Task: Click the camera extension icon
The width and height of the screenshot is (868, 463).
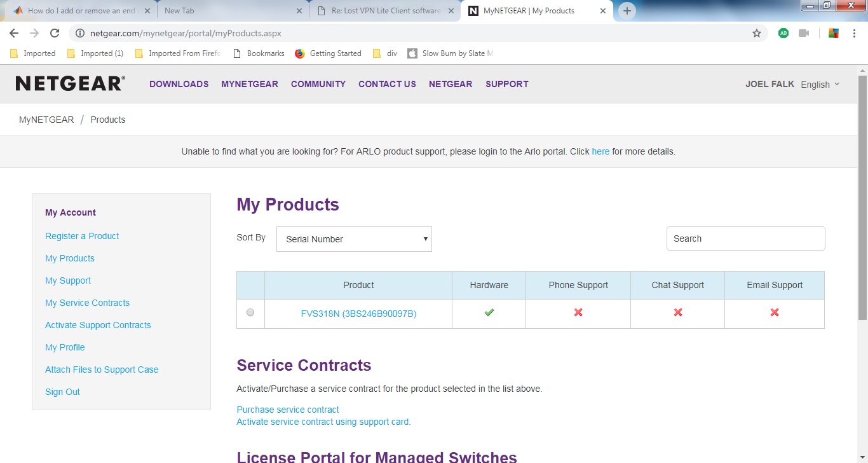Action: (x=804, y=33)
